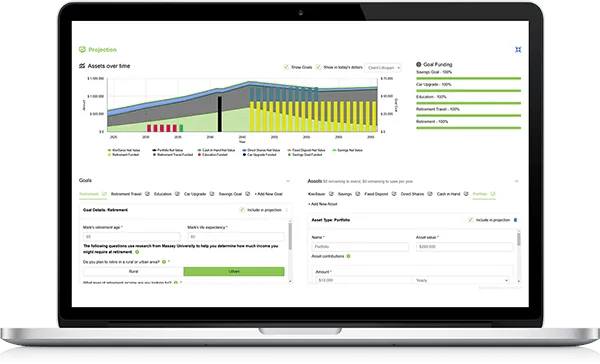Open the Client Lifespan dropdown
This screenshot has width=600, height=364.
383,68
